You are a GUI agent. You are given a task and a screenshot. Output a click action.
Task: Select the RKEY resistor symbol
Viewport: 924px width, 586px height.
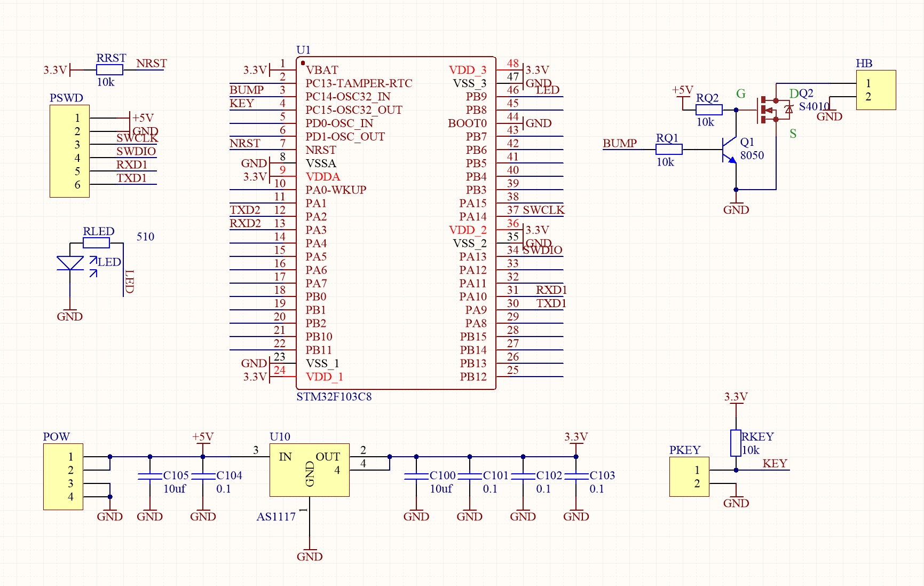click(x=736, y=443)
